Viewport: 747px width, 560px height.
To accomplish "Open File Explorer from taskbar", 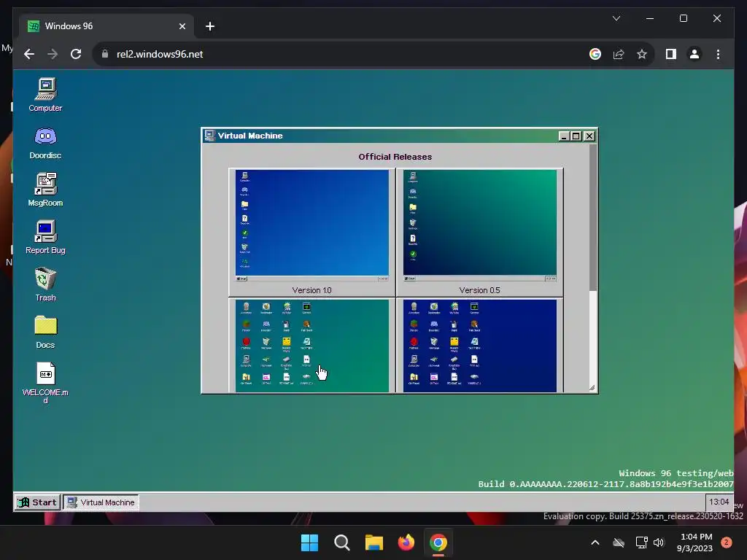I will (x=374, y=542).
